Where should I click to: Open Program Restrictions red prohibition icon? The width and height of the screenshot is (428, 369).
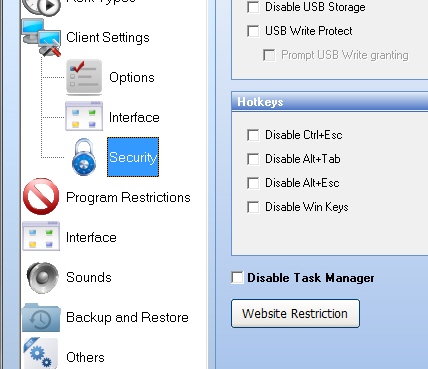41,197
